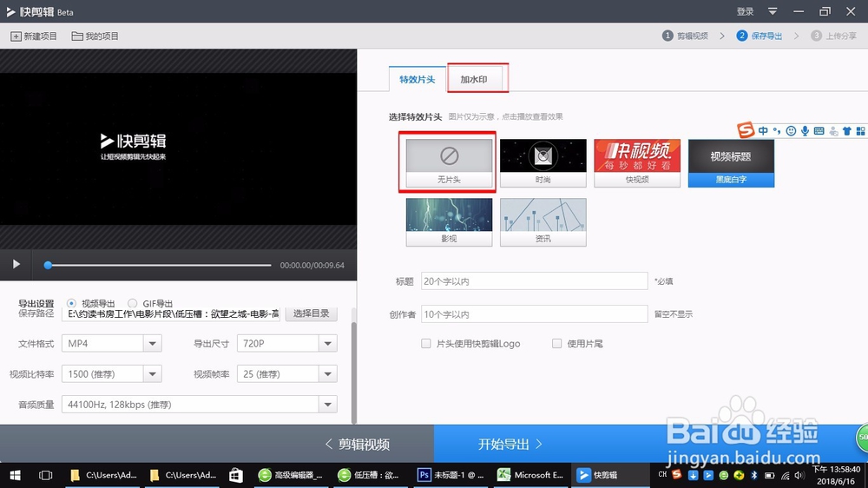Open the Sogou toolbox grid icon
Image resolution: width=868 pixels, height=488 pixels.
tap(860, 131)
